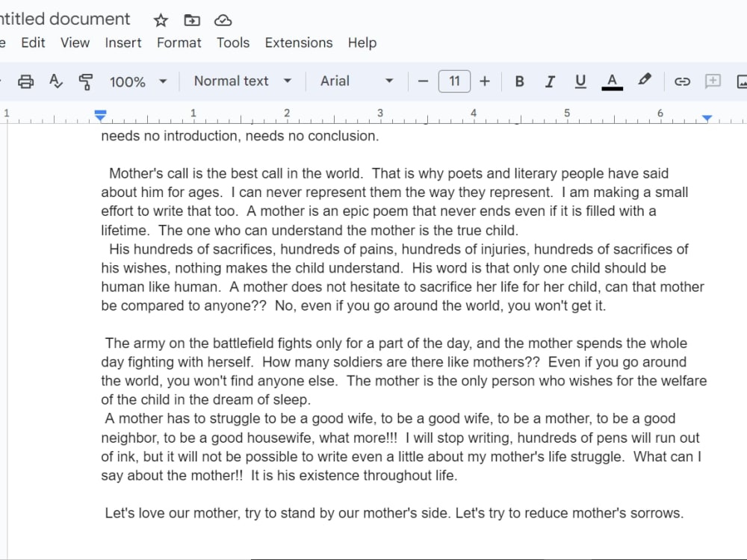Open the Format menu
747x560 pixels.
[179, 43]
